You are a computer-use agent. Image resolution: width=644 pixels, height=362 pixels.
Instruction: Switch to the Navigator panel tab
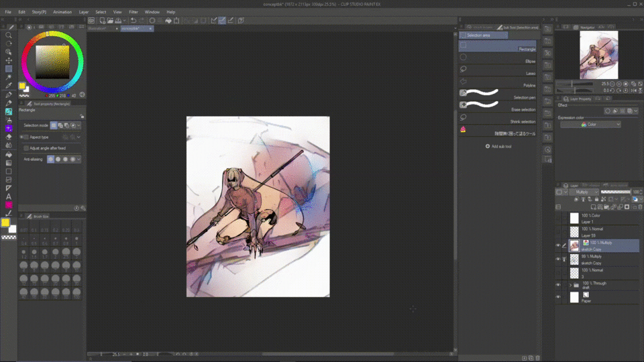(584, 27)
